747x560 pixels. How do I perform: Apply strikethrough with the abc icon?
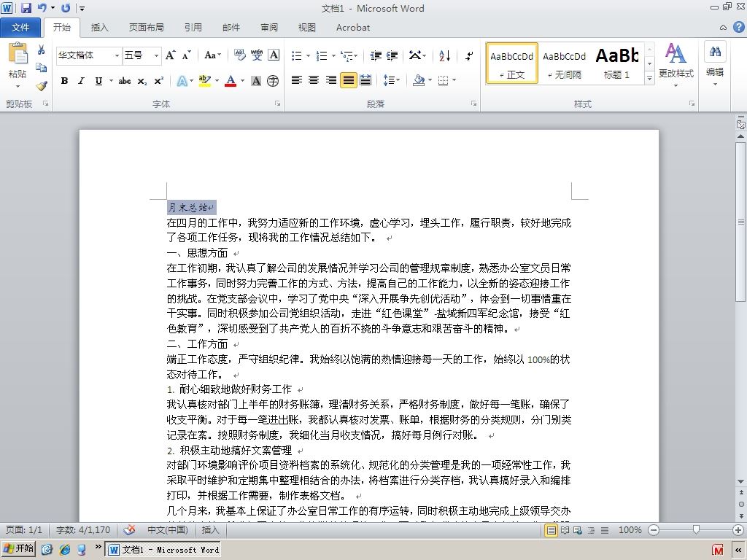pyautogui.click(x=124, y=81)
